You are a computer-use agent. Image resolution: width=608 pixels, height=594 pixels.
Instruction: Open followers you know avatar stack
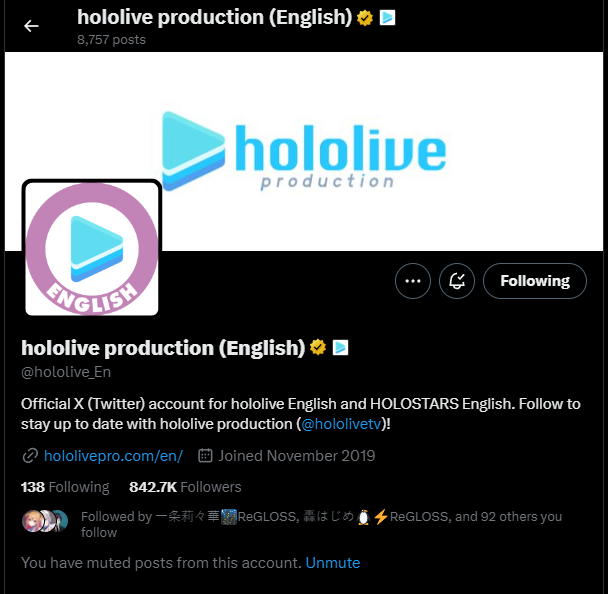tap(45, 521)
